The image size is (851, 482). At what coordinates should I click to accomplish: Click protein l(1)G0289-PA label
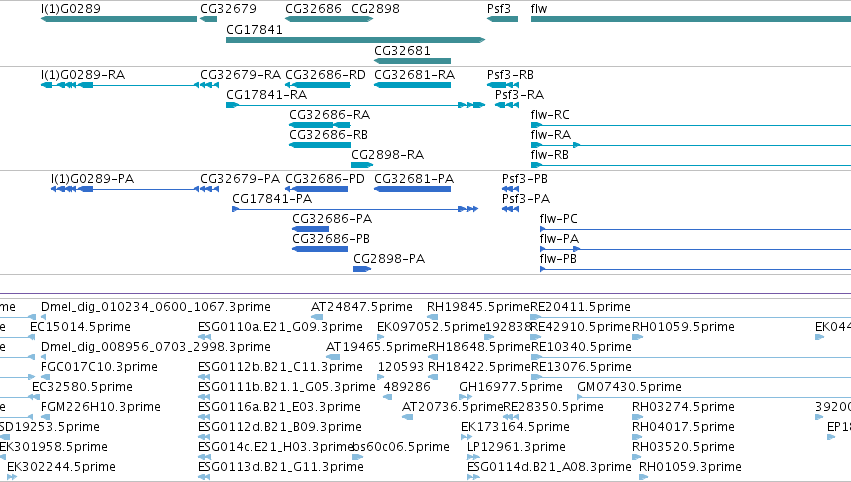pos(92,179)
